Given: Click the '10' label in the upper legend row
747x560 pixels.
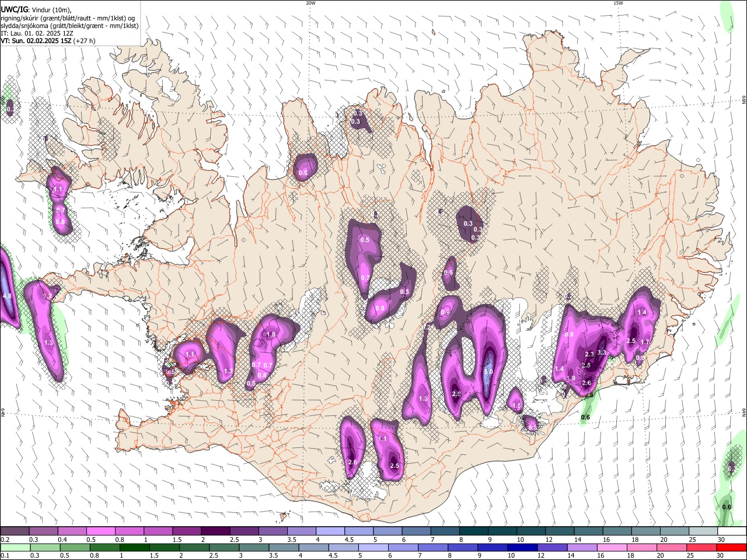Looking at the screenshot, I should [x=520, y=540].
